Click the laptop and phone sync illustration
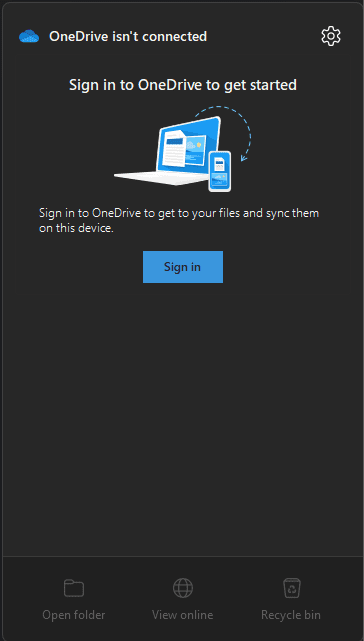The height and width of the screenshot is (641, 364). pyautogui.click(x=182, y=148)
